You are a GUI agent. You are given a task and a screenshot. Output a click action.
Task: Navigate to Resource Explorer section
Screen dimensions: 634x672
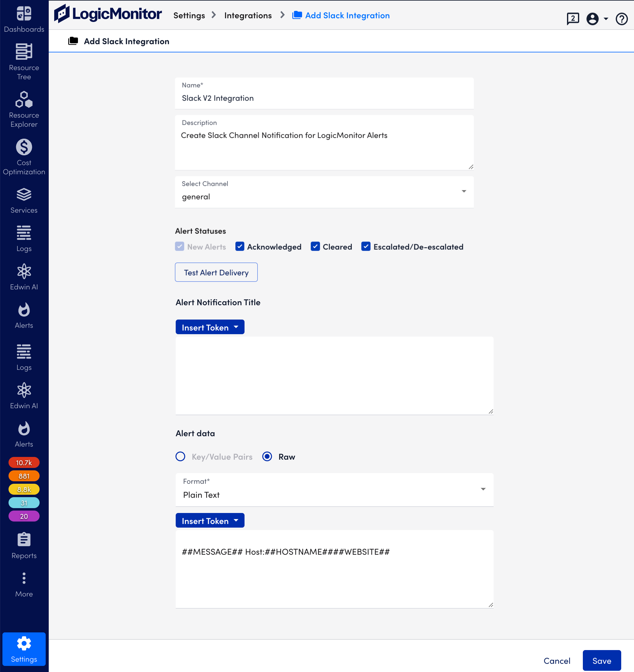[24, 110]
